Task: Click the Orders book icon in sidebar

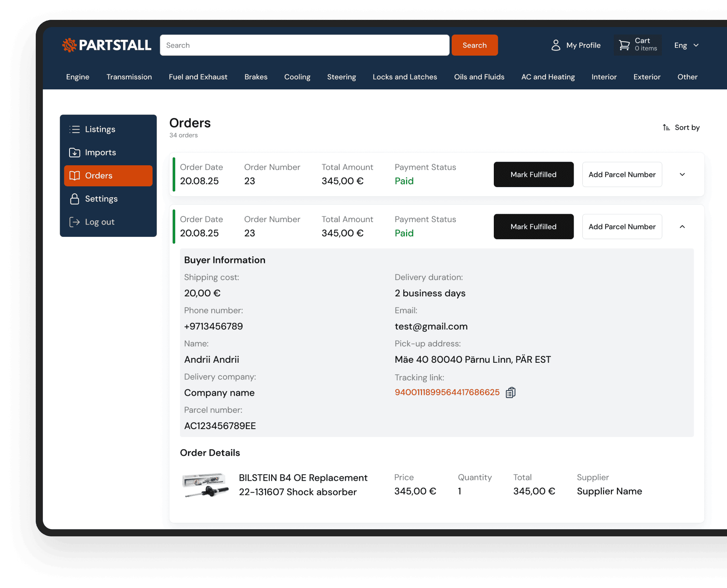Action: 75,176
